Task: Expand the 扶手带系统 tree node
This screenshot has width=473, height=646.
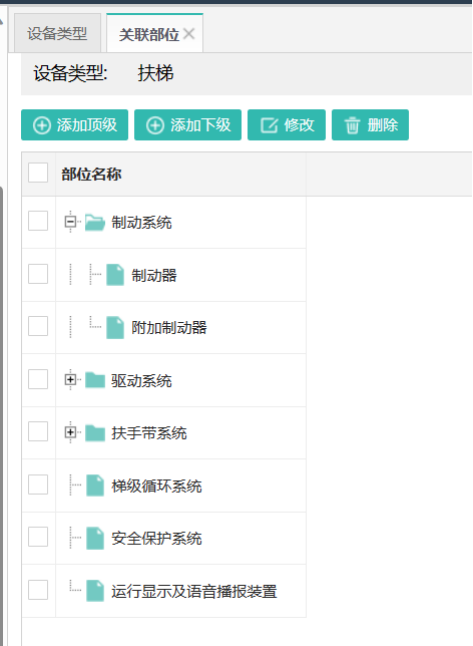Action: [x=70, y=432]
